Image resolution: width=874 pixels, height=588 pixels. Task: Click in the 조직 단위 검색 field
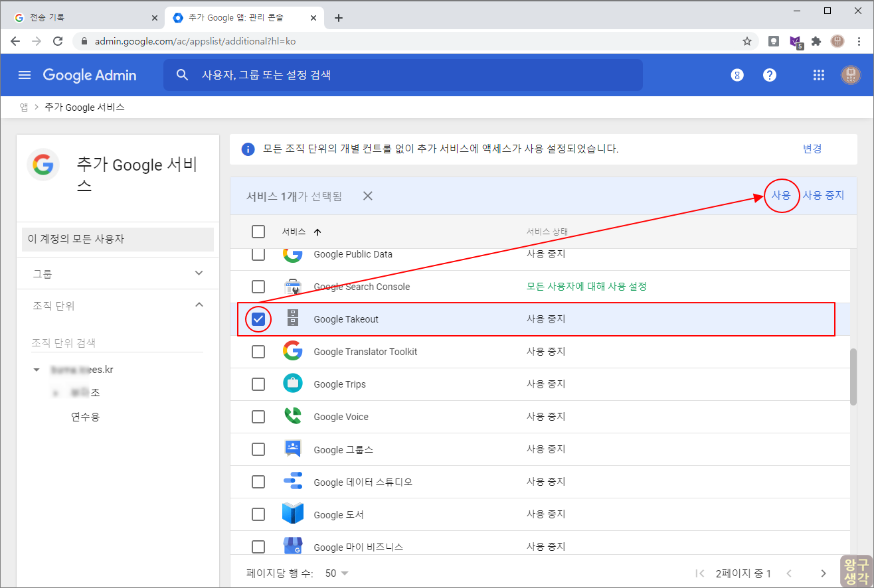(x=117, y=343)
